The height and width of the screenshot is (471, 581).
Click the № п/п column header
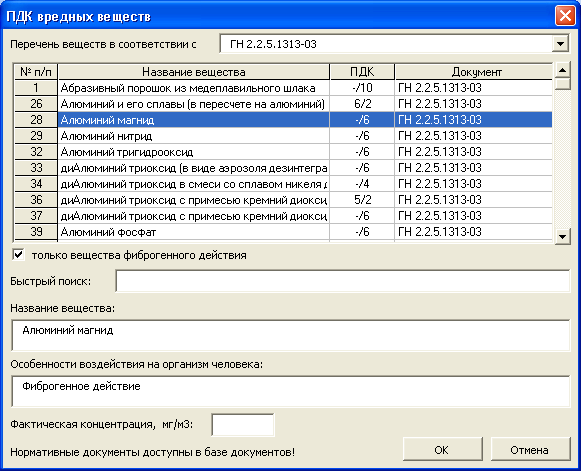pyautogui.click(x=36, y=72)
